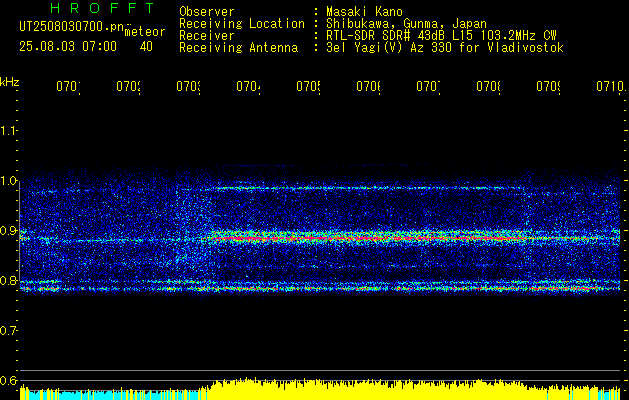Screen dimensions: 629x400
Task: Click the Receiving Antenna label
Action: click(239, 48)
